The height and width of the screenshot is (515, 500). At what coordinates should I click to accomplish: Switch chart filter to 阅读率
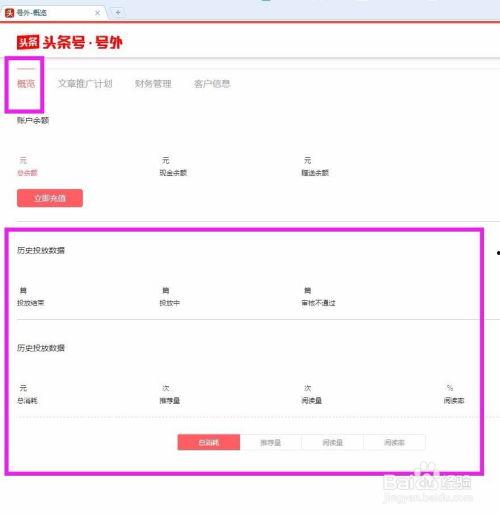394,442
